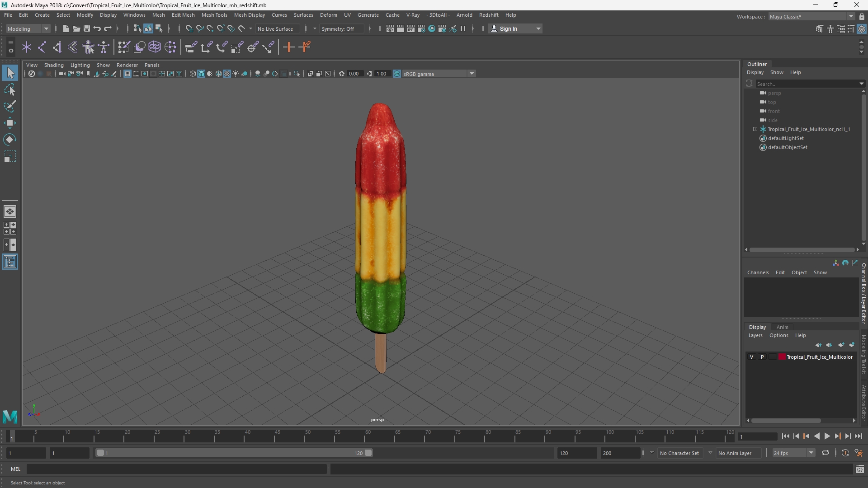The height and width of the screenshot is (488, 868).
Task: Open Layers menu in Layer Editor
Action: coord(755,335)
